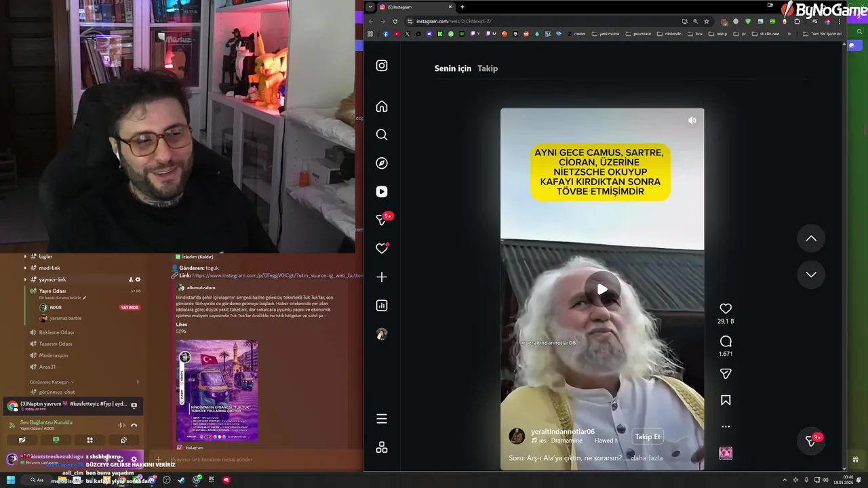Open the yeraltindannotlar06 profile link
The height and width of the screenshot is (488, 868).
(x=563, y=432)
